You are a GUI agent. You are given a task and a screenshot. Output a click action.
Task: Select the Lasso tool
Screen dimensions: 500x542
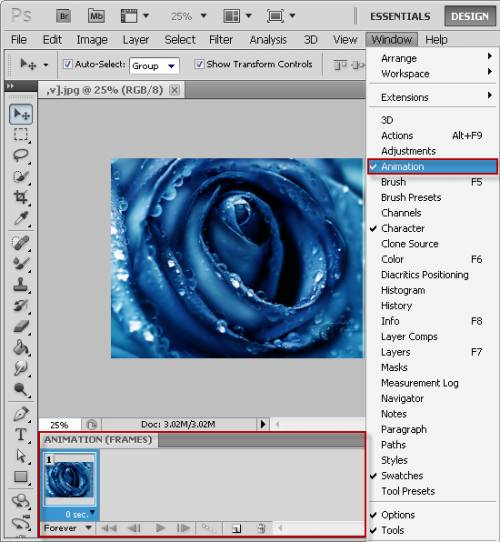(x=21, y=155)
